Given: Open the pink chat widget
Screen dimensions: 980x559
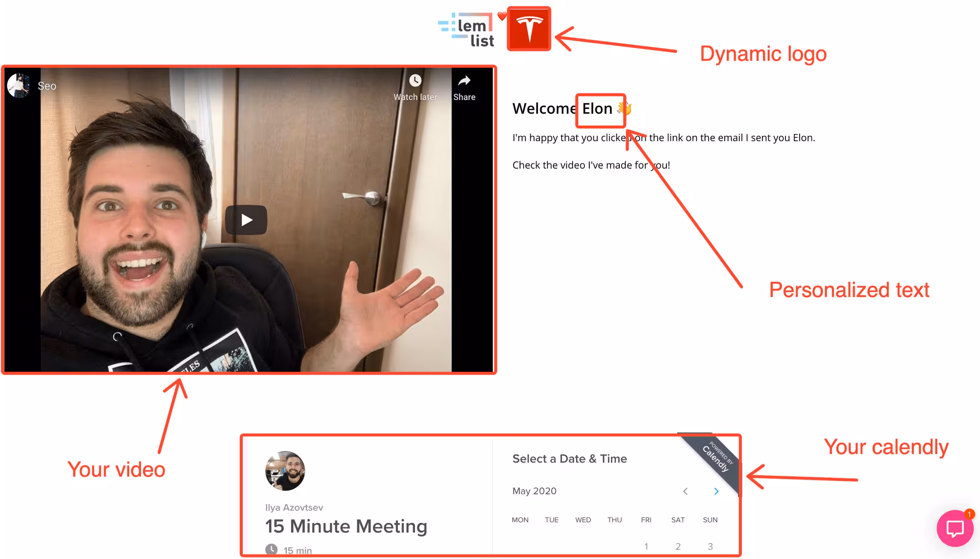Looking at the screenshot, I should pos(955,528).
